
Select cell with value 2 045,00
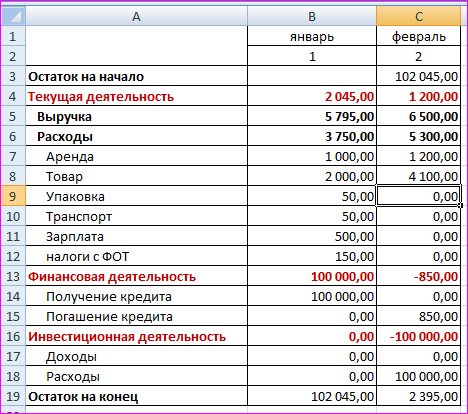coord(312,96)
